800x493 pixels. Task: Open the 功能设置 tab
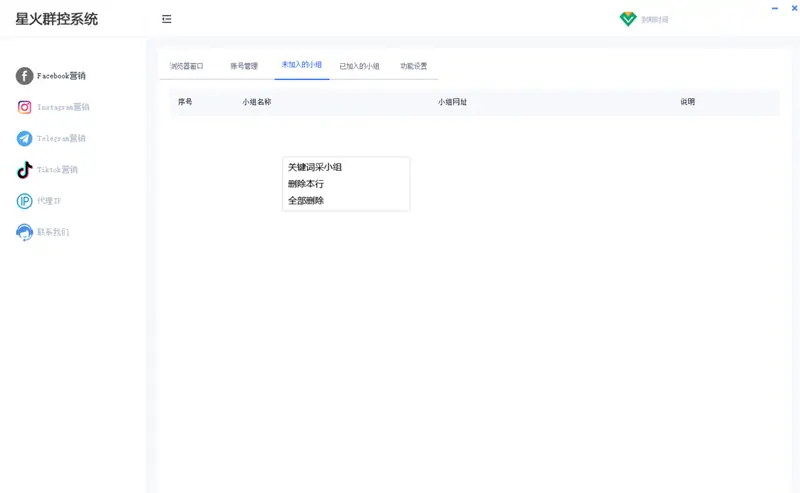pos(414,66)
